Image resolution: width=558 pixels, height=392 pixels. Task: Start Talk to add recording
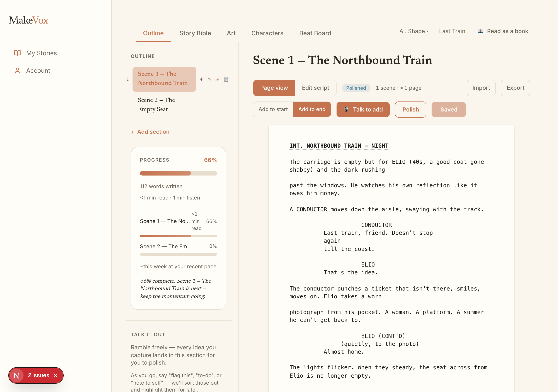click(x=363, y=110)
